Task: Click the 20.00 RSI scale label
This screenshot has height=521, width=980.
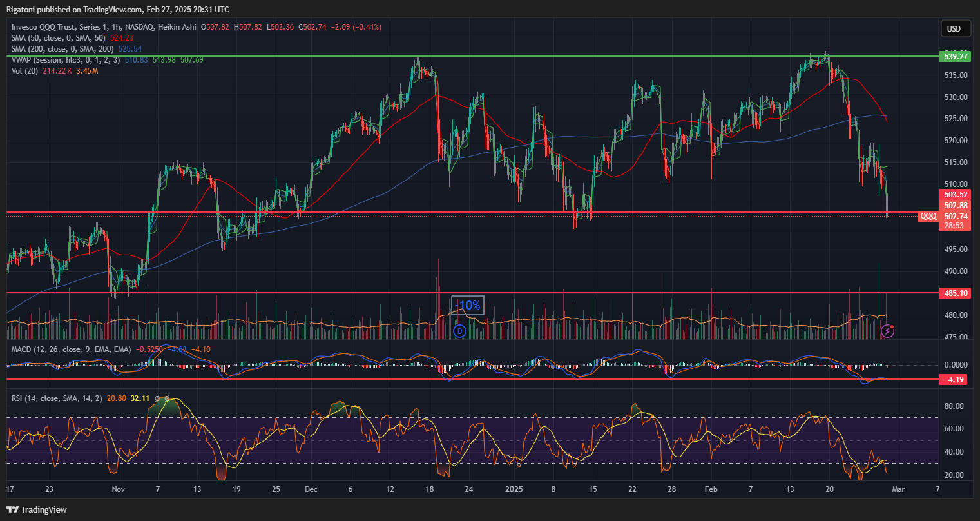Action: (x=954, y=475)
